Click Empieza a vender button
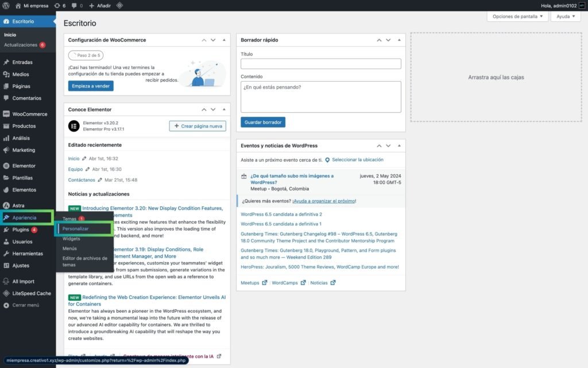This screenshot has width=588, height=368. [91, 86]
